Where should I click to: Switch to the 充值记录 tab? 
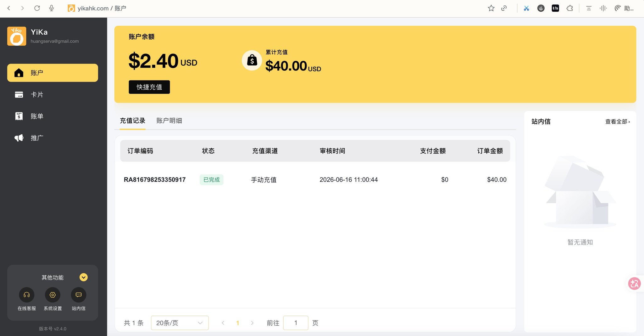pos(132,120)
